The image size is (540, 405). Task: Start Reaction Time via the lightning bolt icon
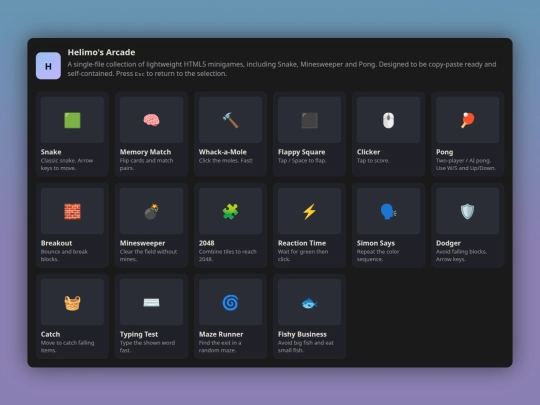coord(309,211)
